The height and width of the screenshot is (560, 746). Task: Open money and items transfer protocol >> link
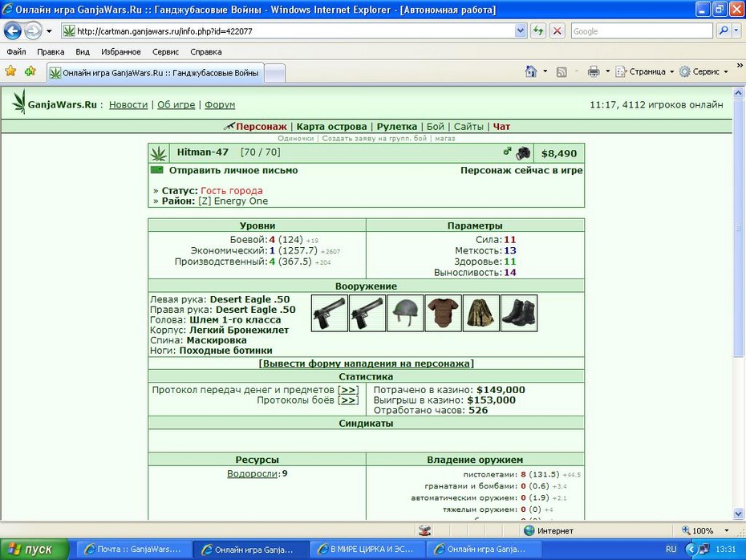click(x=348, y=390)
